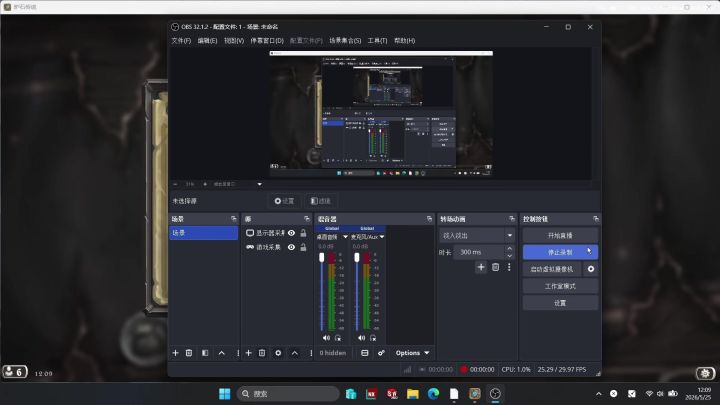Open transition properties three-dot menu
This screenshot has width=720, height=405.
pyautogui.click(x=509, y=267)
